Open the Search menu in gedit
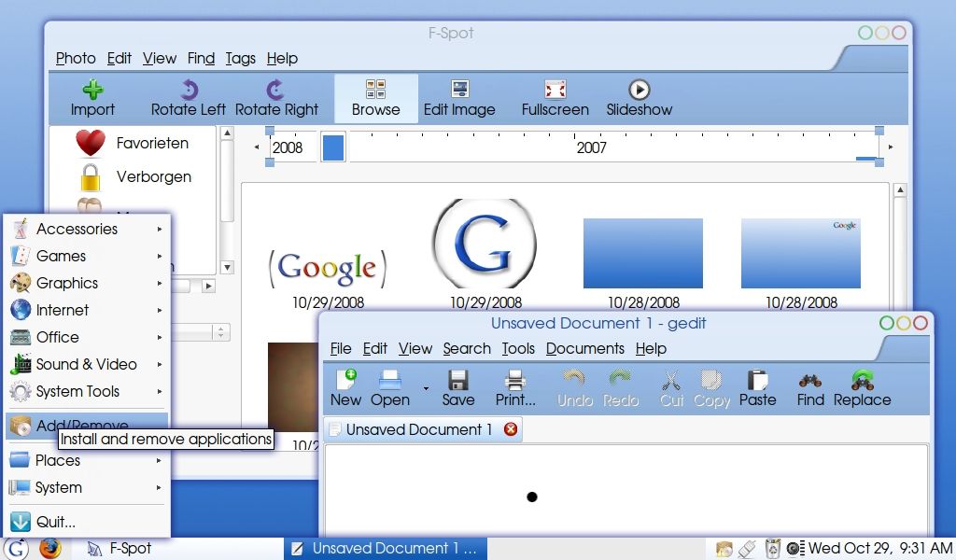Image resolution: width=956 pixels, height=560 pixels. click(x=467, y=348)
